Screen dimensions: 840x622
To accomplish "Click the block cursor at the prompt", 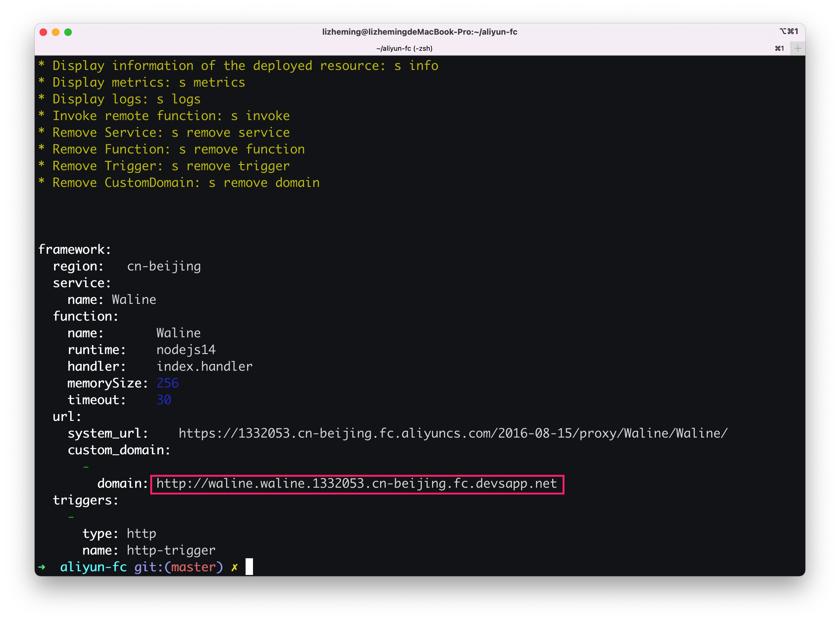I will click(249, 567).
